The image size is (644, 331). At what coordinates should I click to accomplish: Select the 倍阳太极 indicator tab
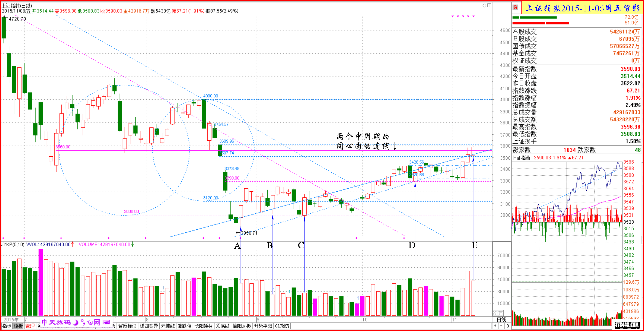pos(242,326)
